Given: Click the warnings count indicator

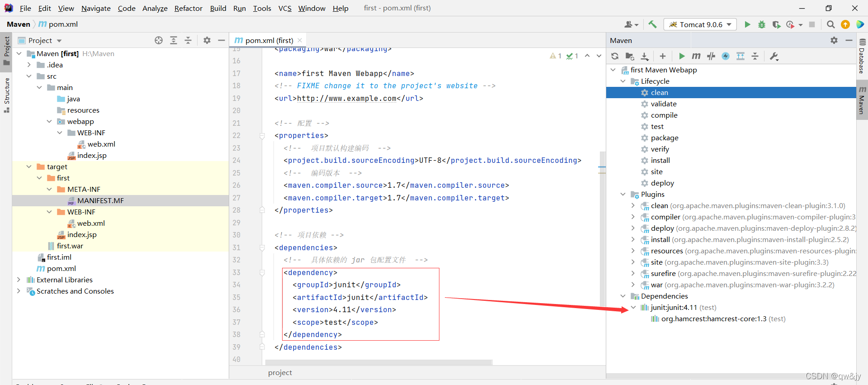Looking at the screenshot, I should click(556, 56).
